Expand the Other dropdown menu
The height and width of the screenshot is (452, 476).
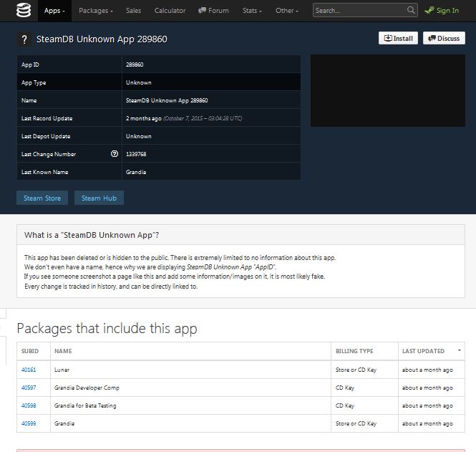pos(288,11)
